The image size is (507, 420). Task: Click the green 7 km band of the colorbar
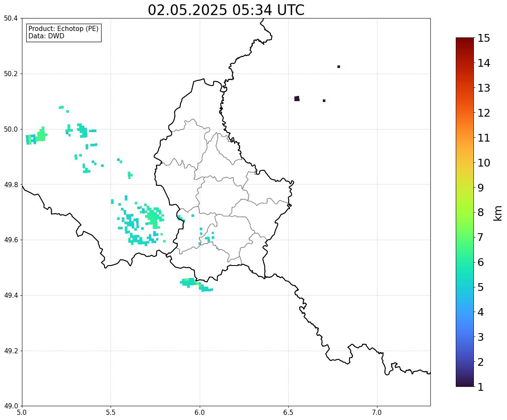click(465, 237)
